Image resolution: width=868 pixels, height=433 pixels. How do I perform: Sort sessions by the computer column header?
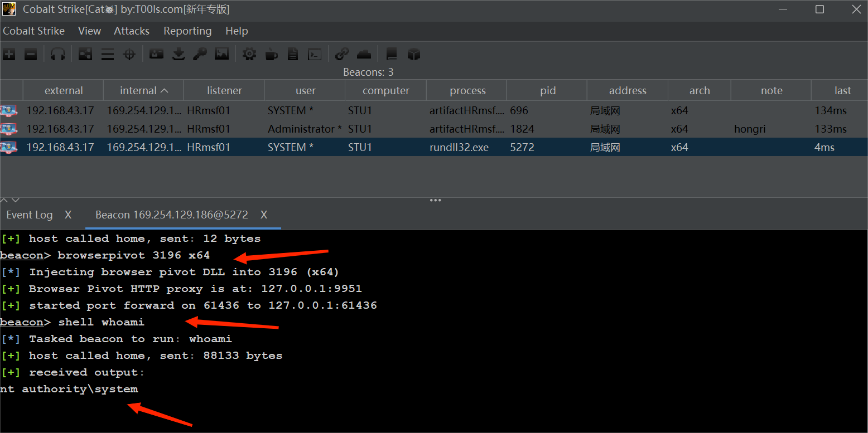pyautogui.click(x=385, y=91)
